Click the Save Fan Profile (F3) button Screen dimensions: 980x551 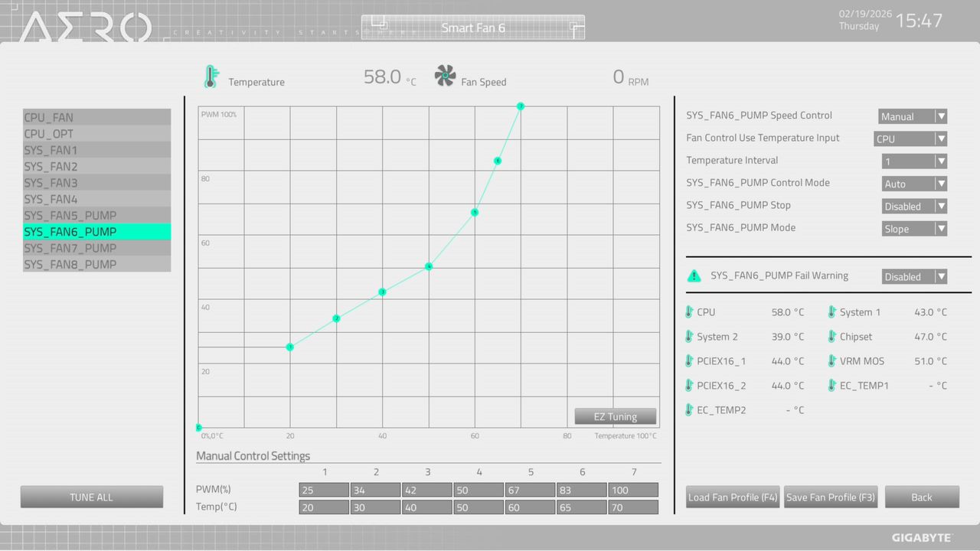[x=831, y=497]
